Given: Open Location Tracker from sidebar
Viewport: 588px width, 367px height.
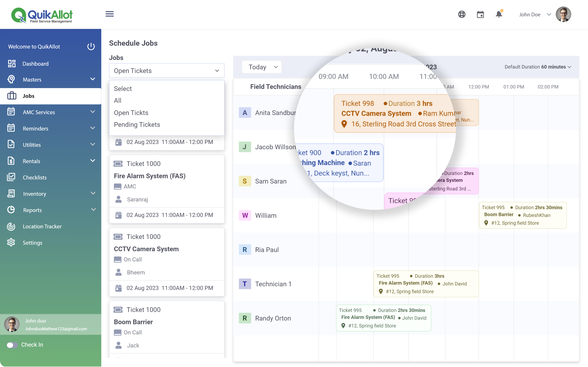Looking at the screenshot, I should (42, 226).
